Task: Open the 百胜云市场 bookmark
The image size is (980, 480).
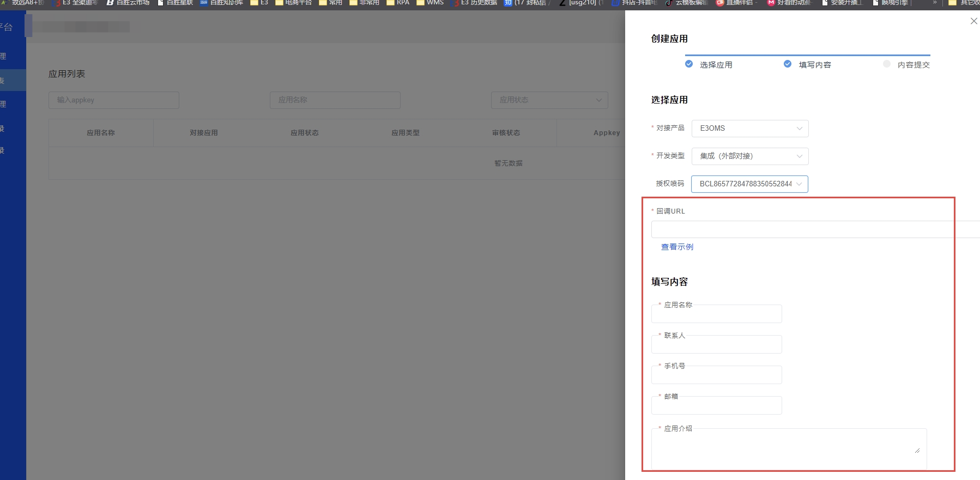Action: (128, 3)
